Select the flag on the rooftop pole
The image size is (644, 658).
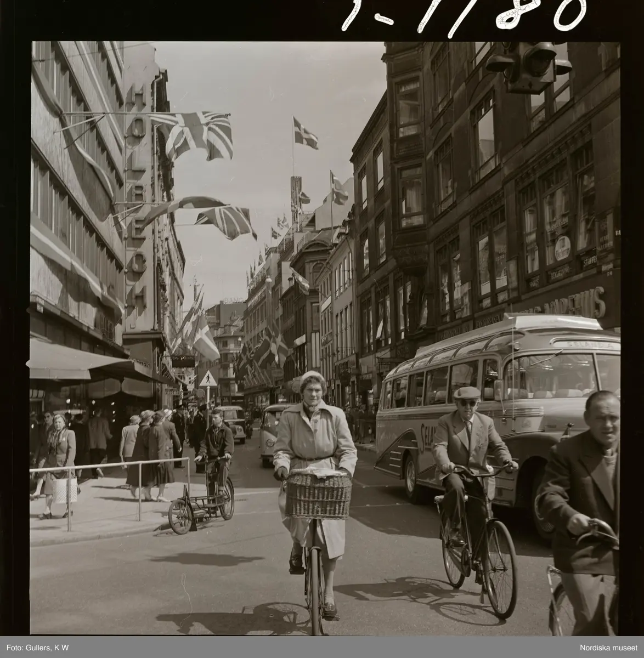pyautogui.click(x=305, y=133)
